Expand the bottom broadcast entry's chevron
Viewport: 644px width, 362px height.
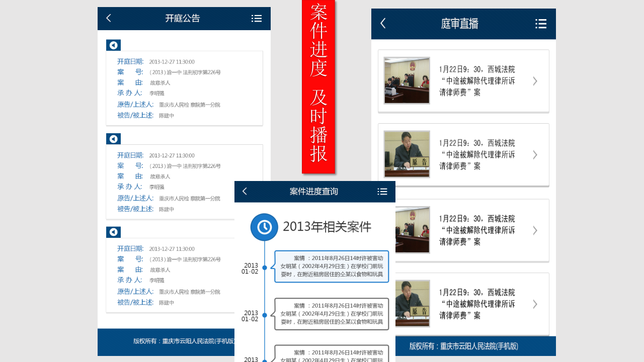[535, 304]
